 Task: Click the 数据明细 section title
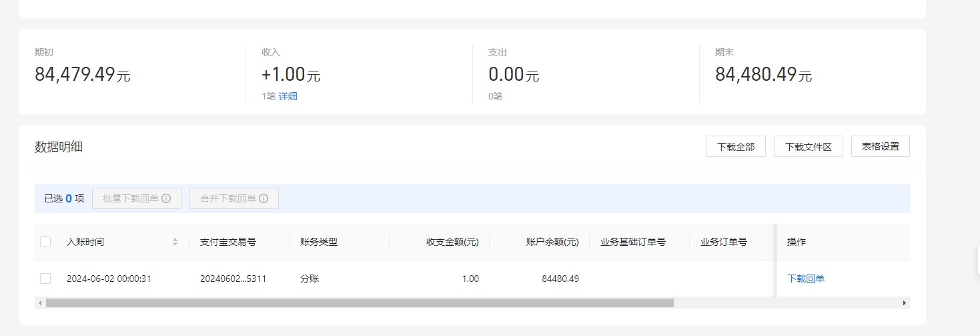[x=59, y=147]
